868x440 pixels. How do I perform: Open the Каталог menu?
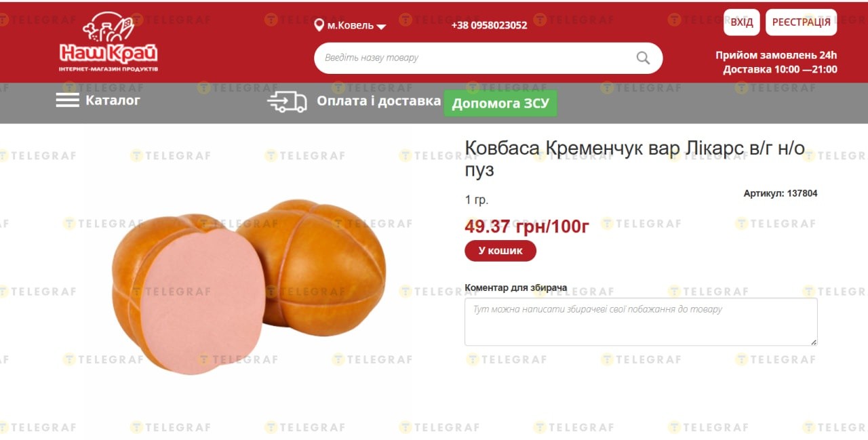(x=113, y=100)
